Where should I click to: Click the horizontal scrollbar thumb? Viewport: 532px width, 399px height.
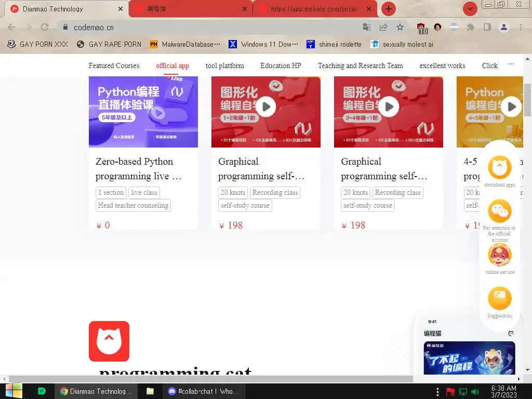(211, 379)
